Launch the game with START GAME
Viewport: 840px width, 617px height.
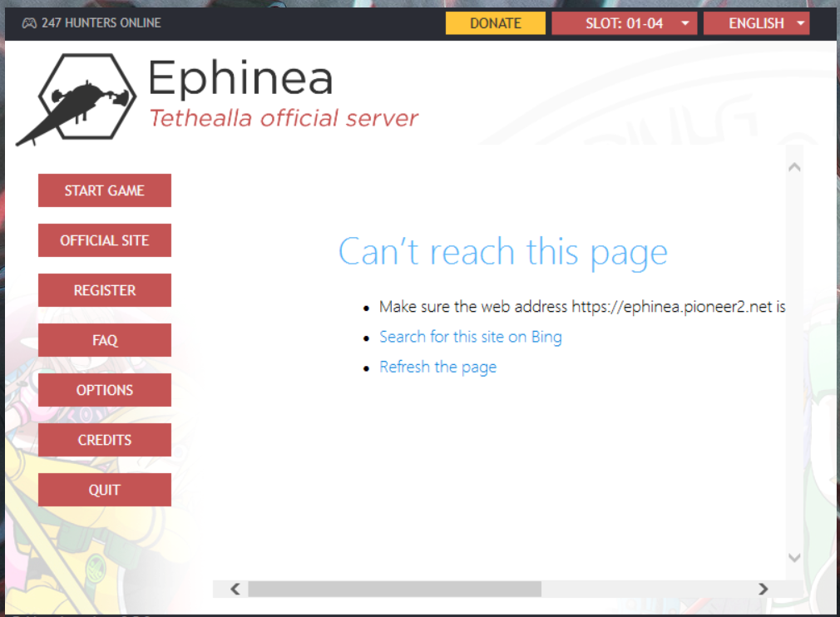[x=105, y=190]
